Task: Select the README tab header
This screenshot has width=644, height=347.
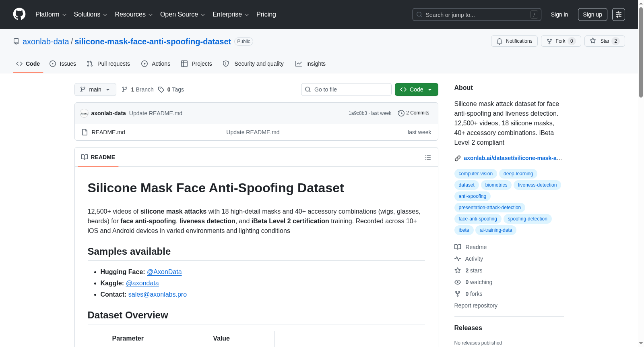Action: pos(98,157)
